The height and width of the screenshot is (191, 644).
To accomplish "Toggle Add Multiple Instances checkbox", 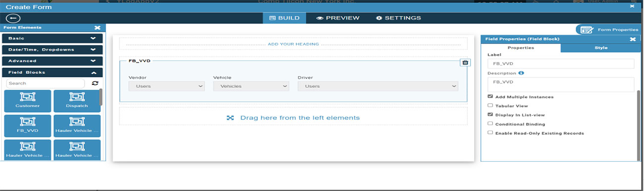I will click(x=490, y=97).
